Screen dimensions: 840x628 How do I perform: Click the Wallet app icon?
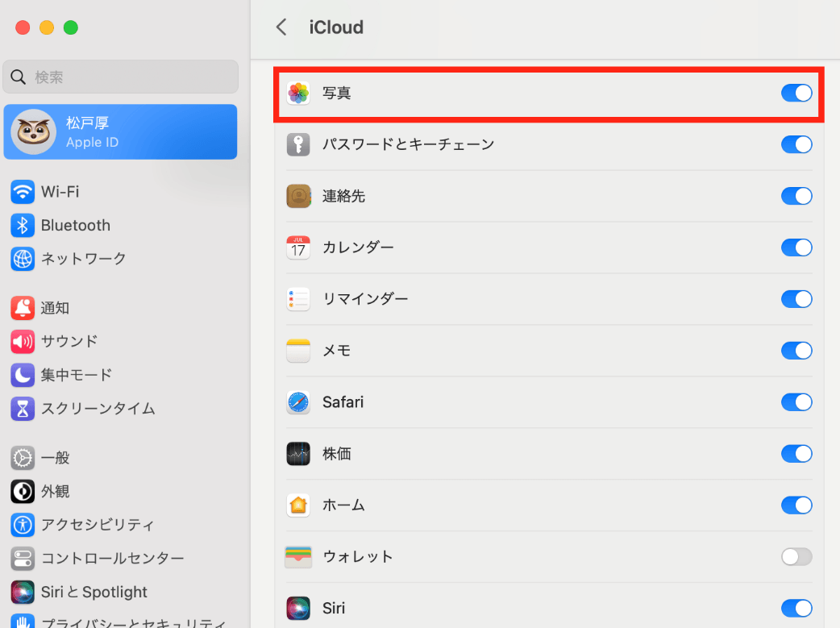point(298,556)
